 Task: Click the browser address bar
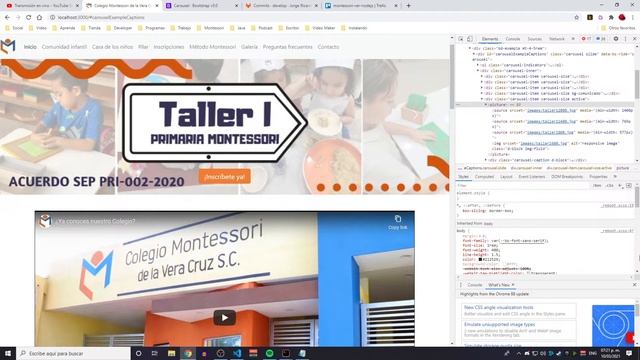[x=310, y=18]
